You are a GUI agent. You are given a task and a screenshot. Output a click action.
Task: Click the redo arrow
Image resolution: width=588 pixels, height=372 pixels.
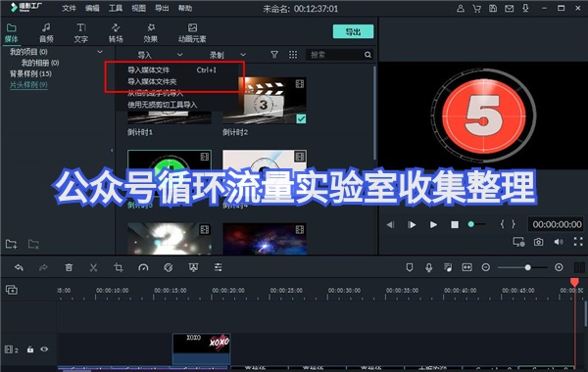pyautogui.click(x=43, y=267)
